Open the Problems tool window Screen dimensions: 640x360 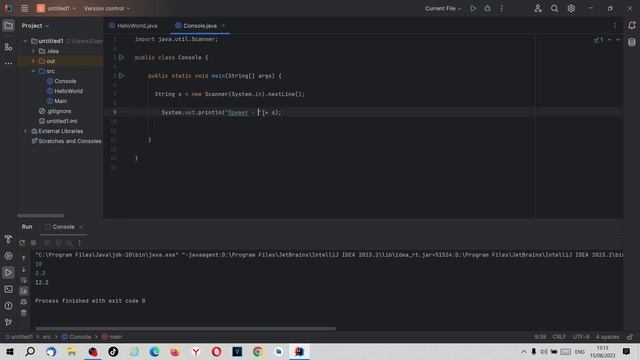pos(8,306)
